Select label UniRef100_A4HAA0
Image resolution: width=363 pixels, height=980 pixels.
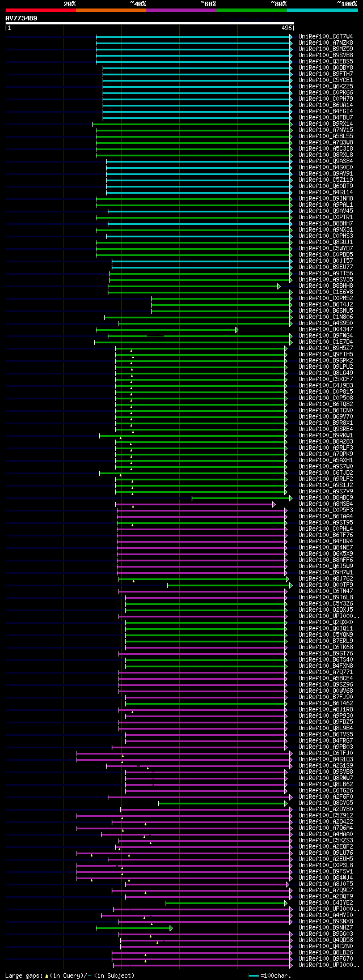[x=326, y=834]
